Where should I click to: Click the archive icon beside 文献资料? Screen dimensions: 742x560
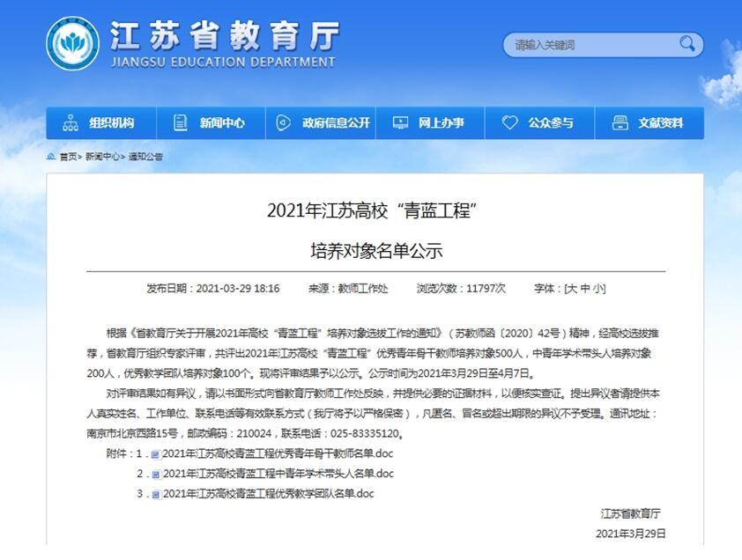point(620,123)
